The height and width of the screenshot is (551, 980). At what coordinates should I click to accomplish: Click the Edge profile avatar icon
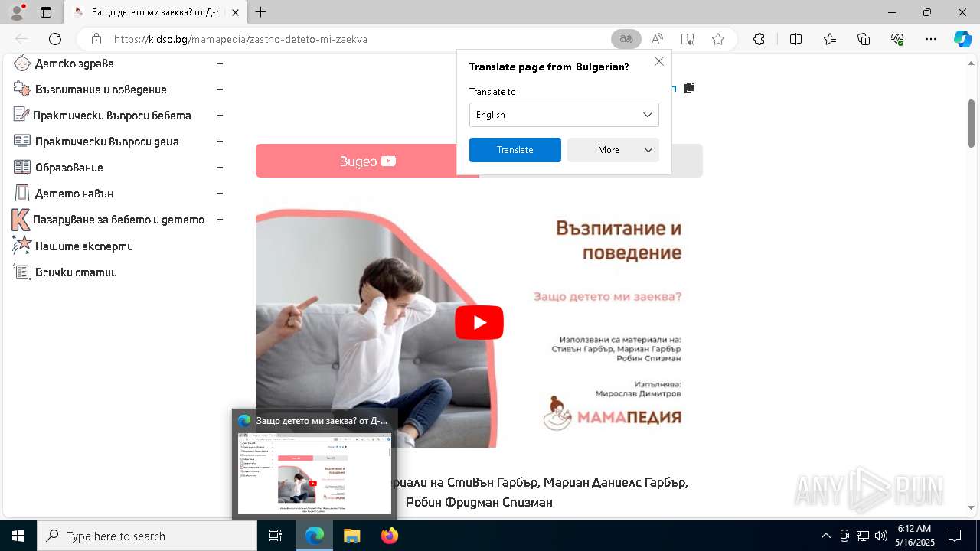(x=17, y=12)
